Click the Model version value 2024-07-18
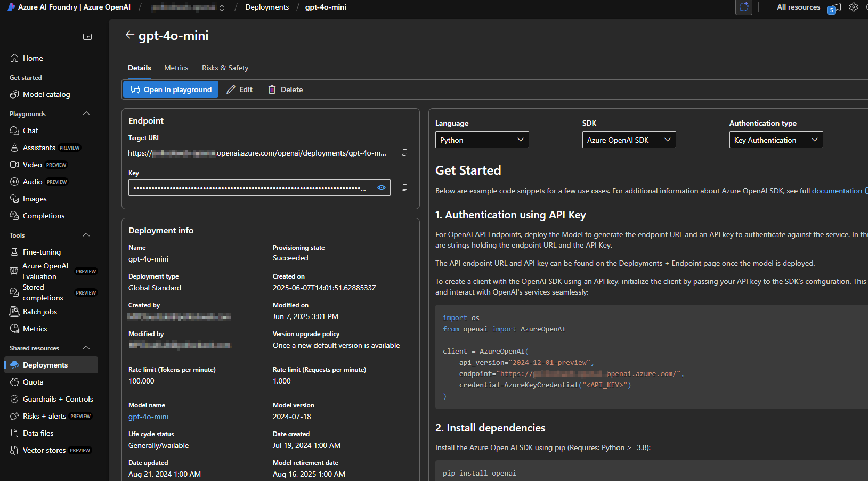Screen dimensions: 868x481 tap(291, 417)
